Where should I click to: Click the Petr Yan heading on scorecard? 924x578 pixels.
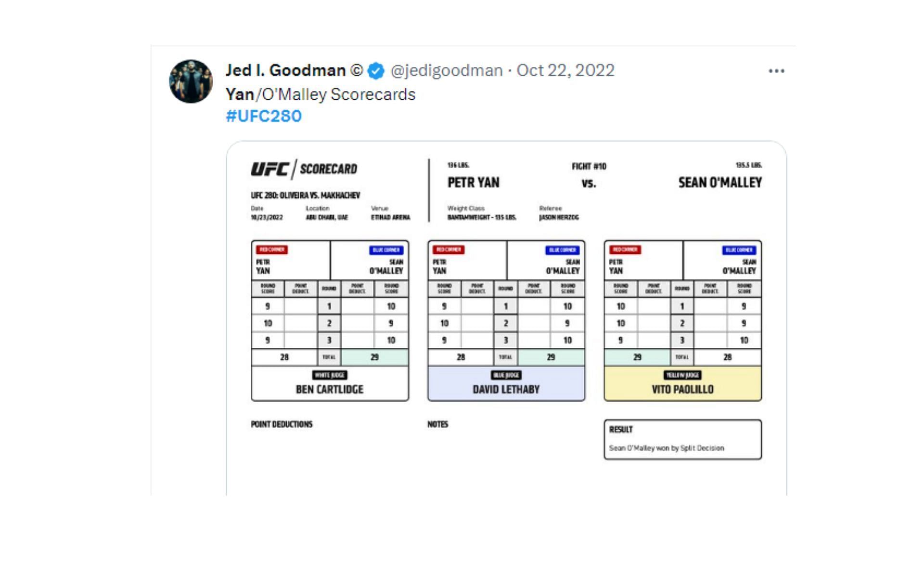474,183
